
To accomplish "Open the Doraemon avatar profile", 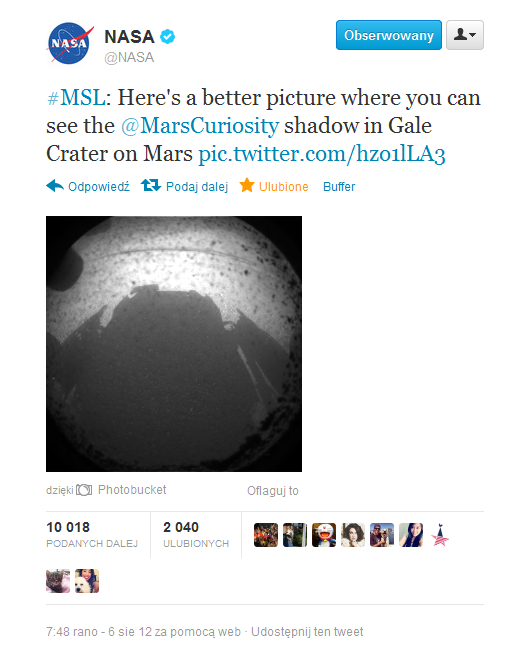I will (x=324, y=535).
